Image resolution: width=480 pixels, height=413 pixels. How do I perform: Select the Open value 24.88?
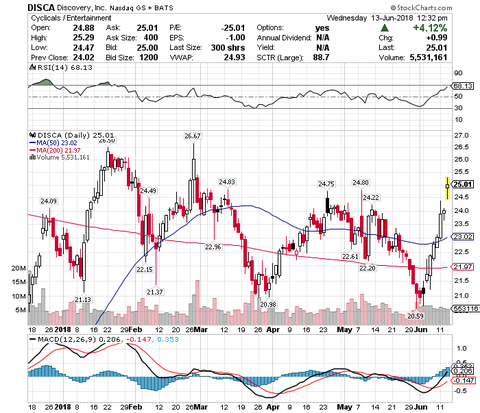[x=84, y=28]
